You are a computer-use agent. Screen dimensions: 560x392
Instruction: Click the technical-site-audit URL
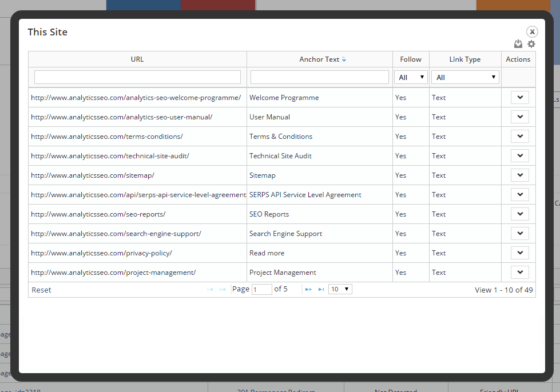point(110,156)
